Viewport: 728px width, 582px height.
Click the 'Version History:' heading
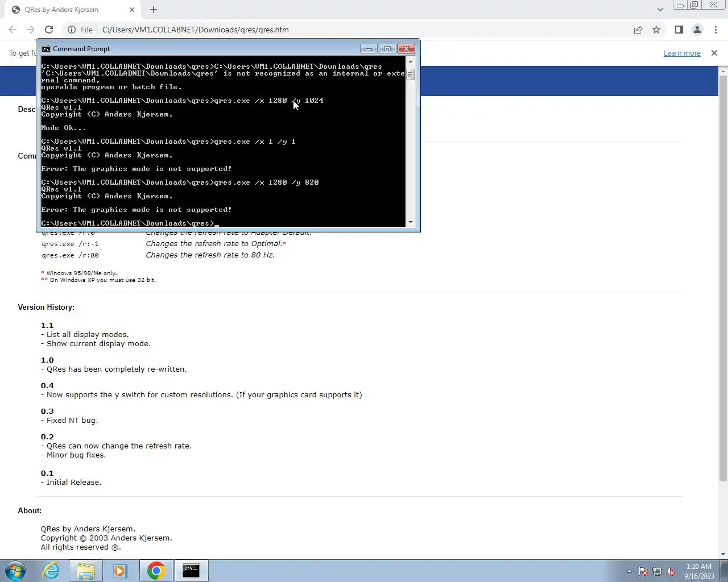[46, 307]
